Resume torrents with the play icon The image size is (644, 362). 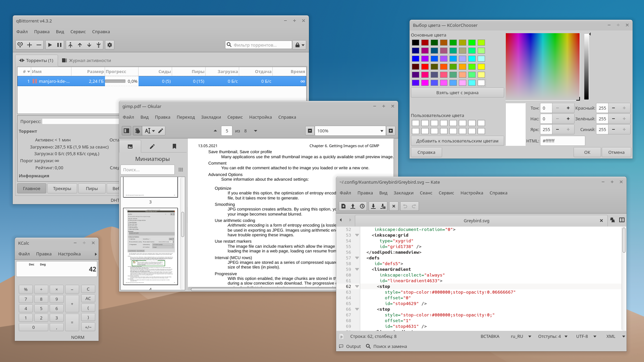50,45
